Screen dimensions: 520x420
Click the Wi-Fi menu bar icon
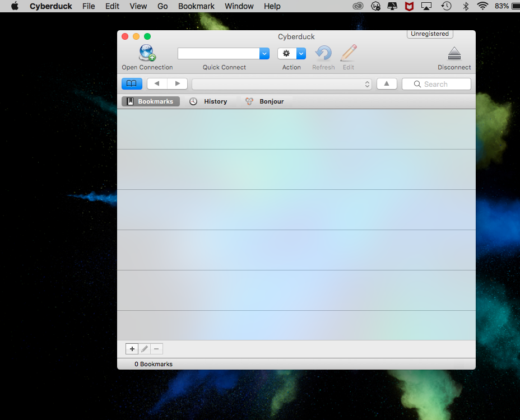click(482, 6)
